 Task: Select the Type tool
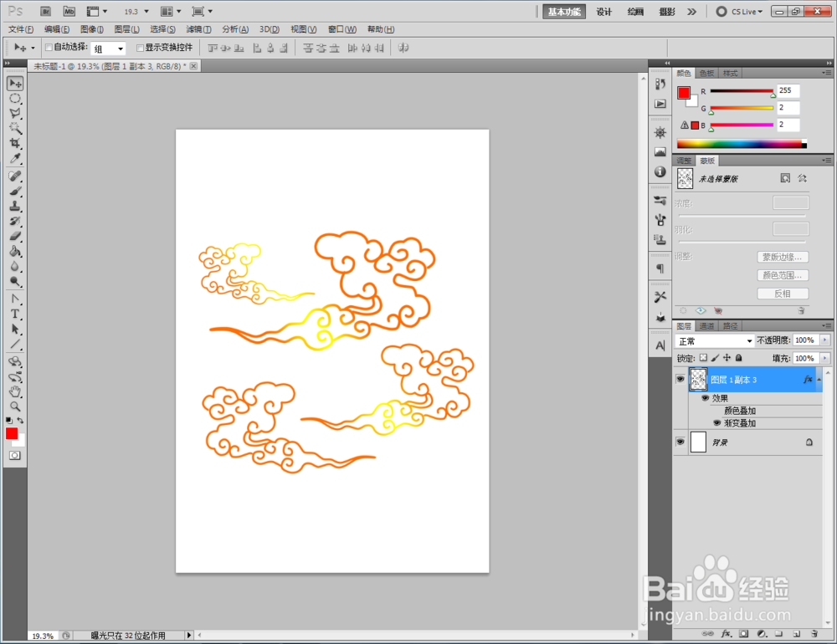[15, 314]
